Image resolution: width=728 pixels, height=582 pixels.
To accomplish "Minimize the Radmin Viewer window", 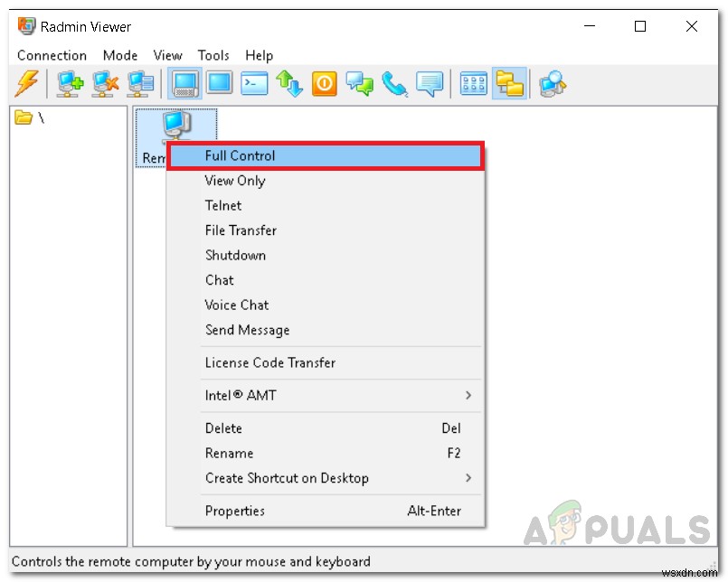I will tap(590, 26).
